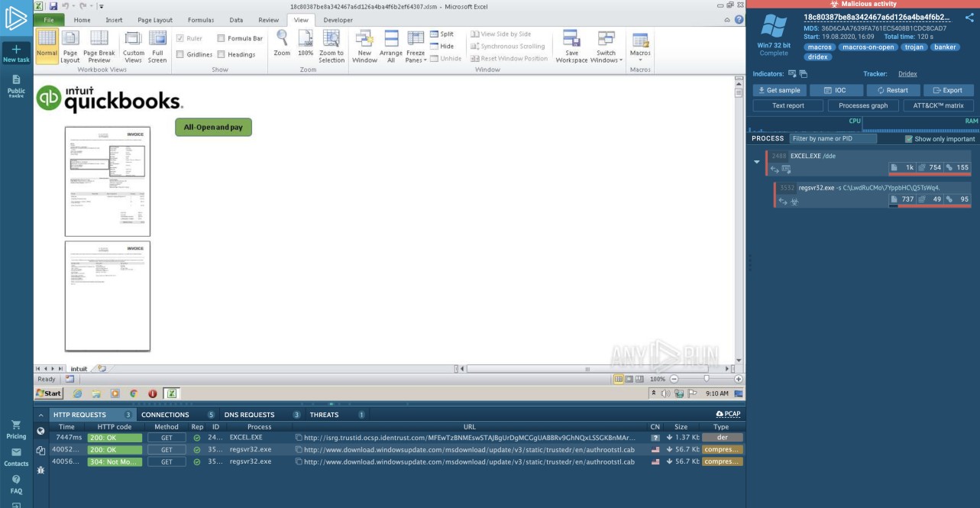Click the Filter by name or PID field
The width and height of the screenshot is (980, 508).
[832, 139]
